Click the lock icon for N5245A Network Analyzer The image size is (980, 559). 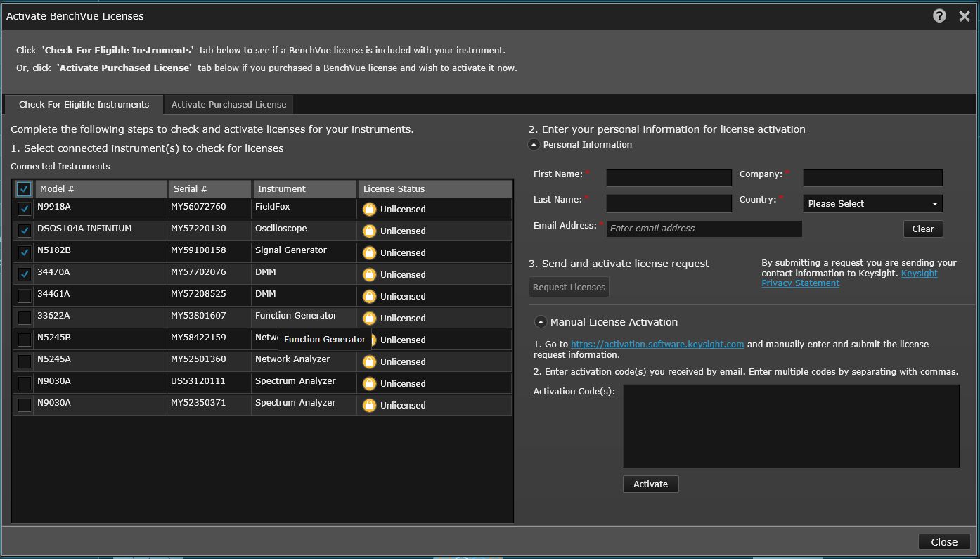pos(369,361)
